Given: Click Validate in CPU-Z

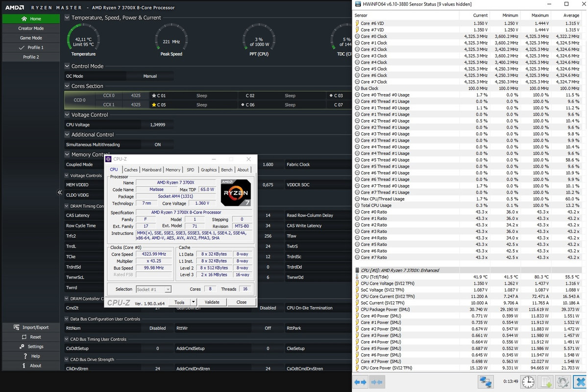Looking at the screenshot, I should [212, 302].
